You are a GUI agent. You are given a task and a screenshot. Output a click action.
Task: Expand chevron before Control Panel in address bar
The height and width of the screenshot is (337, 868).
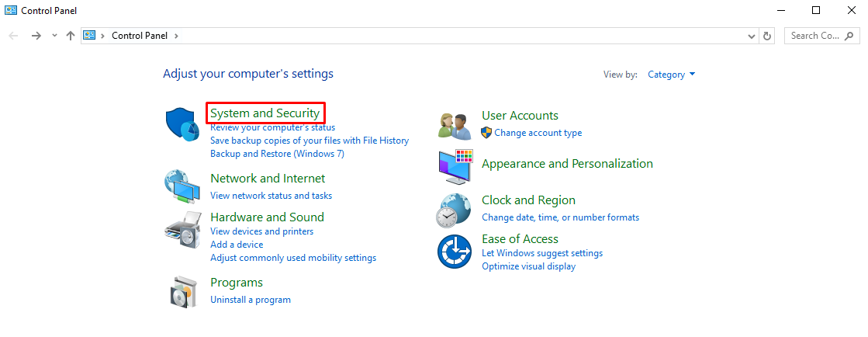point(102,36)
